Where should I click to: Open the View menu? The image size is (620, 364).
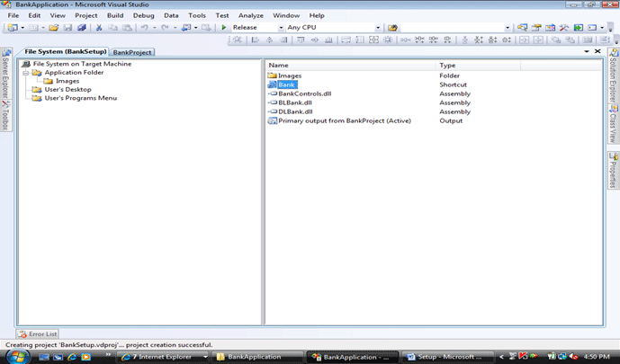click(58, 15)
